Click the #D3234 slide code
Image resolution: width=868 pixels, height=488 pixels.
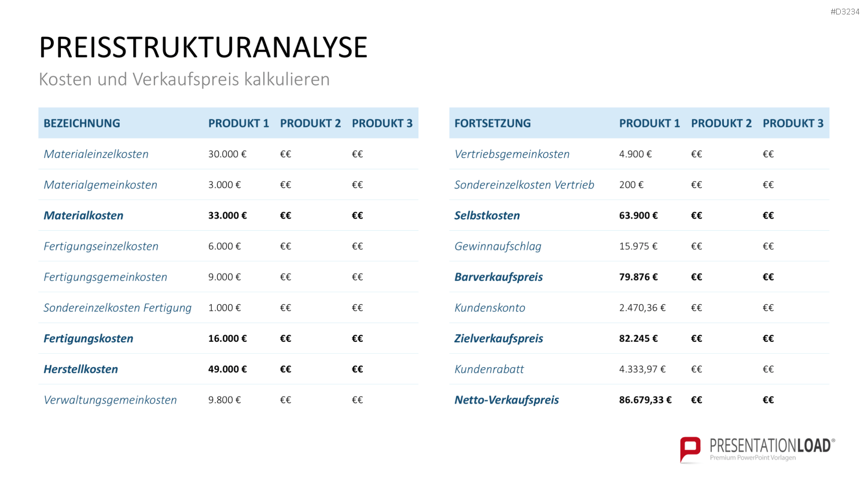[x=845, y=12]
